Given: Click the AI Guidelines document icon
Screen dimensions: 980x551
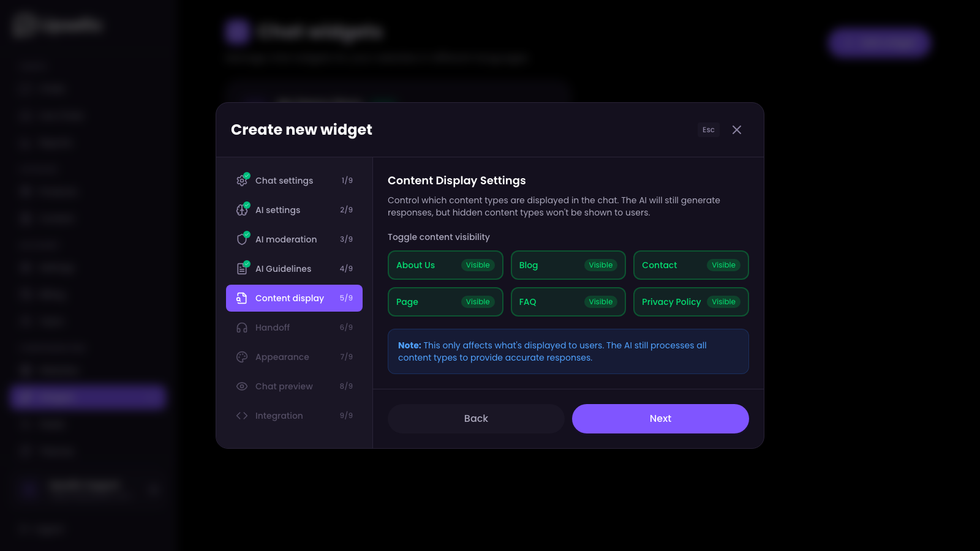Looking at the screenshot, I should [x=243, y=268].
